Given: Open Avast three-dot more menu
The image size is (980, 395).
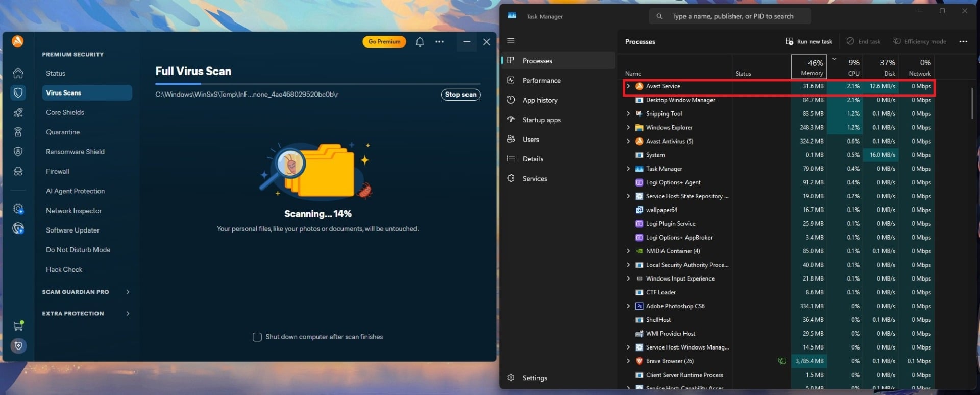Looking at the screenshot, I should (x=439, y=42).
